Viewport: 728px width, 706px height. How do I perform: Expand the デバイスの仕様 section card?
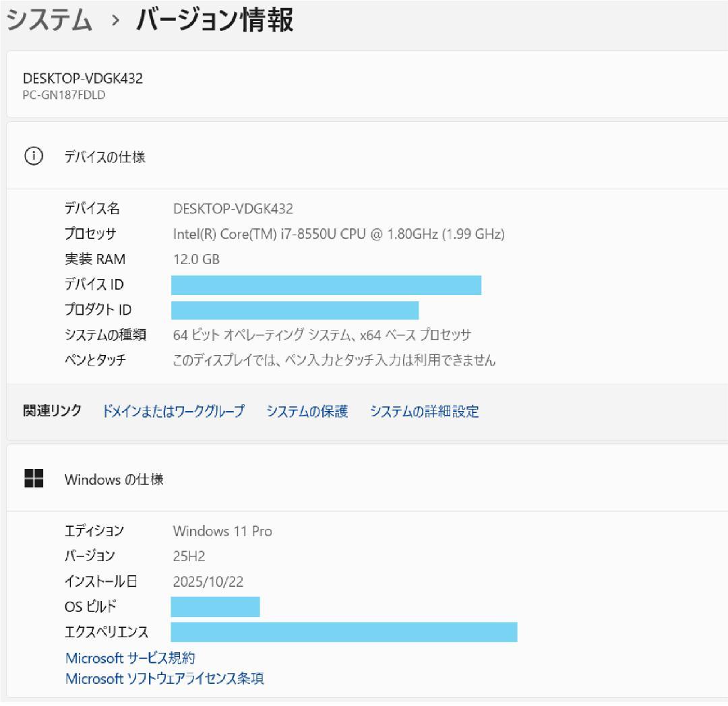coord(364,157)
